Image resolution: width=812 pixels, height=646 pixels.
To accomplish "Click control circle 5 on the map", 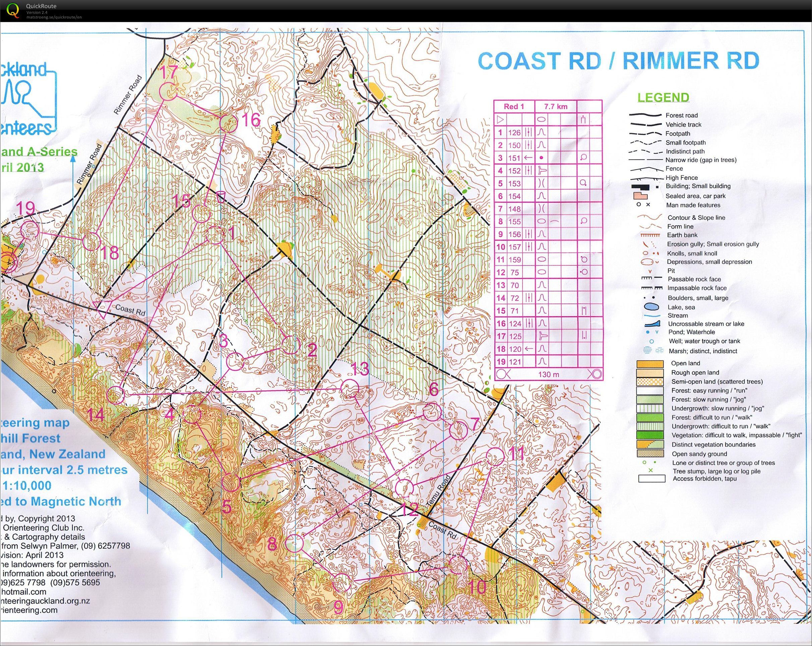I will coord(231,482).
